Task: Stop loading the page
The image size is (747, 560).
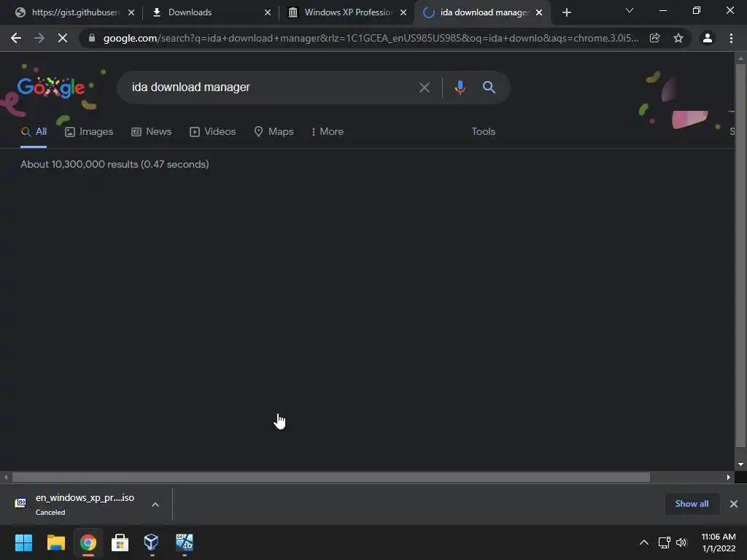Action: pos(63,38)
